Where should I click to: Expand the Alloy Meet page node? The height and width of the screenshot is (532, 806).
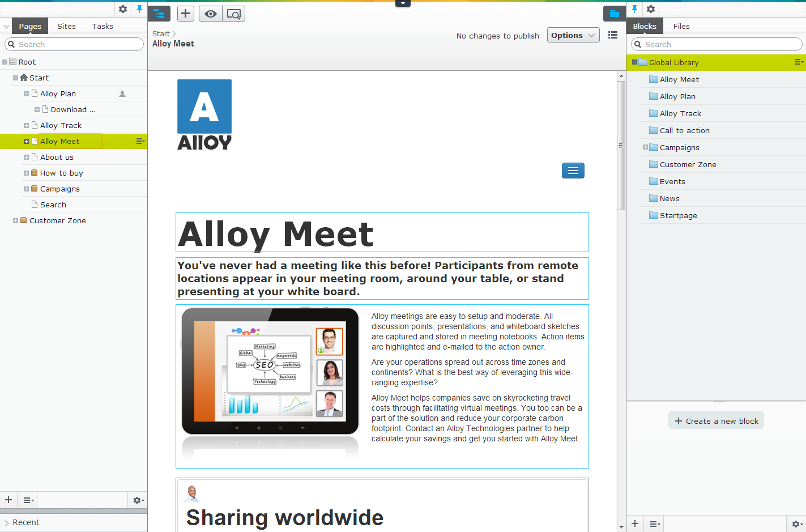point(26,141)
